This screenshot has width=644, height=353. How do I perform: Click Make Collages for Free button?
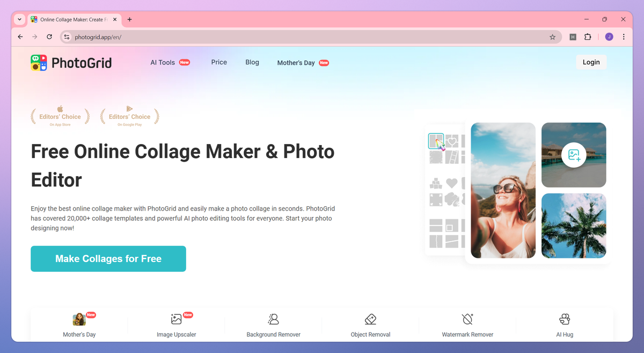(108, 258)
